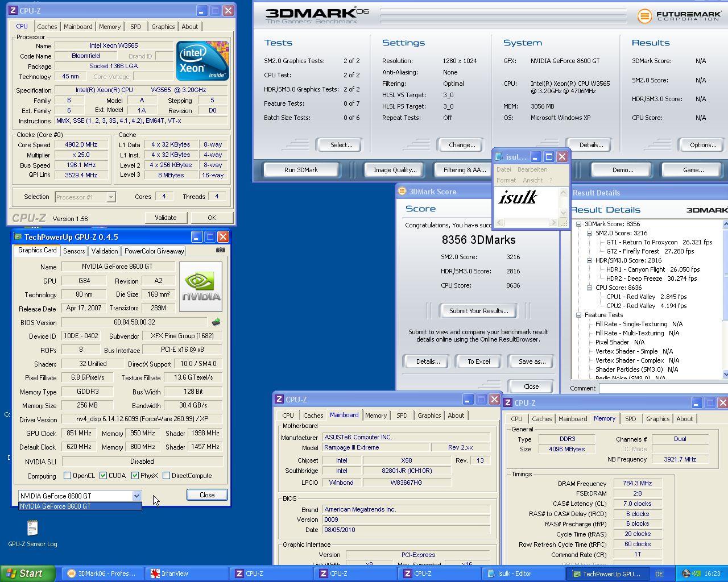Click the Demo... button in 3DMark06
Viewport: 728px width, 582px height.
622,170
